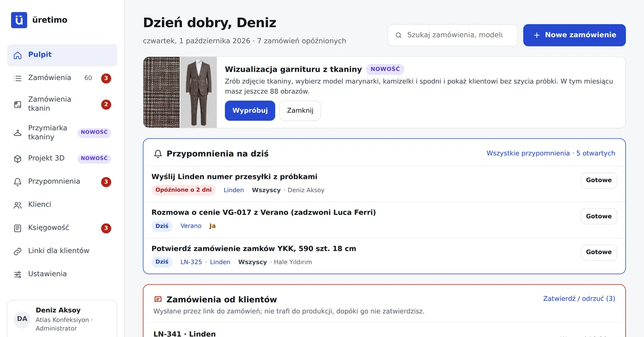Image resolution: width=644 pixels, height=337 pixels.
Task: Open Zatwierdź / odrzuć (3) link
Action: coord(579,299)
